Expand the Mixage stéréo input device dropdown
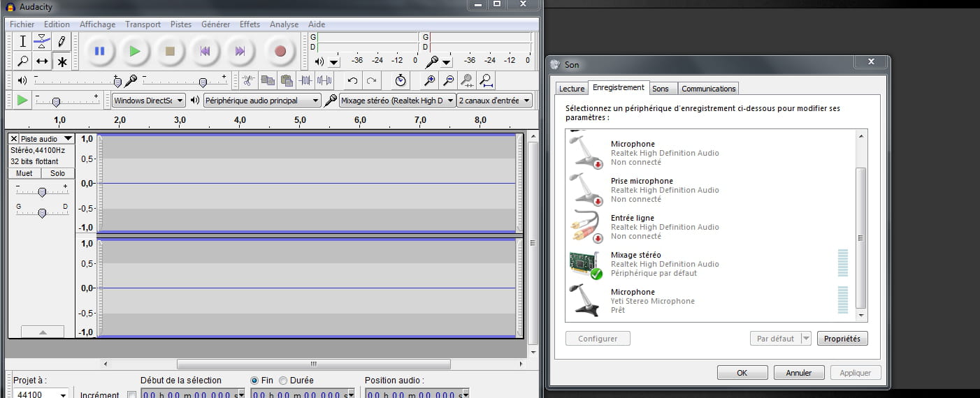The image size is (980, 398). pyautogui.click(x=397, y=101)
